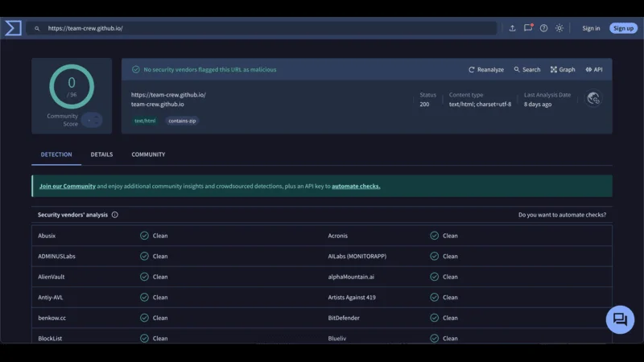
Task: Open the chat bubble widget
Action: 620,319
